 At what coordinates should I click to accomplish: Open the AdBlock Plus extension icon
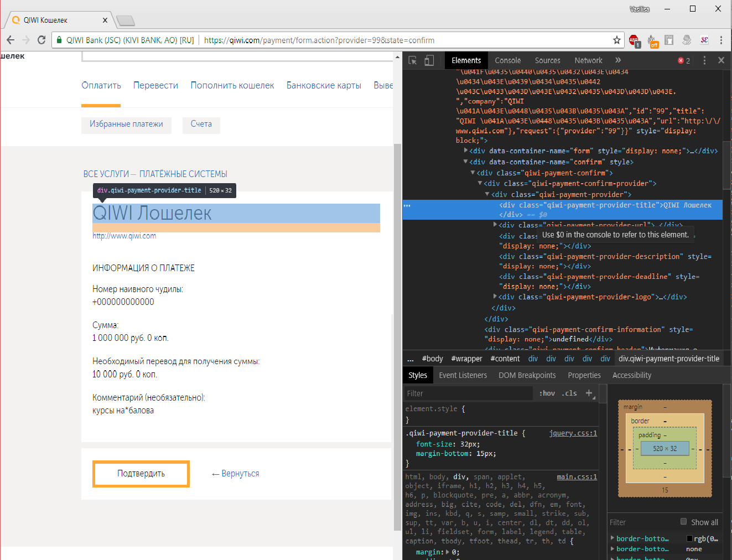point(634,40)
